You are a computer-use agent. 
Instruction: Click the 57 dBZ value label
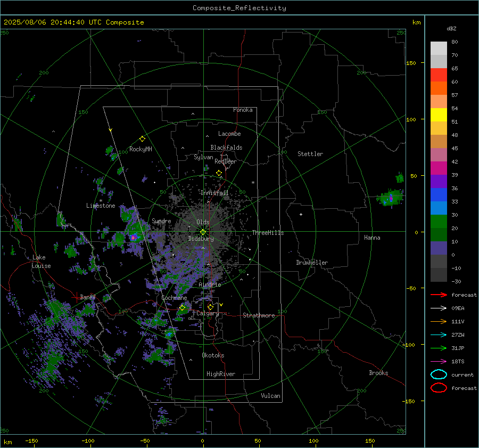(455, 95)
